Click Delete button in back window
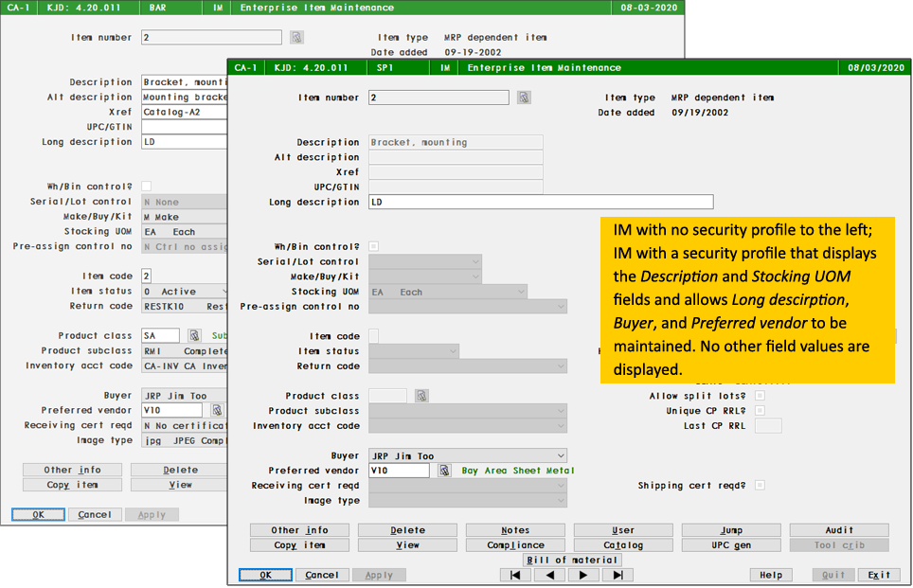 (x=179, y=470)
